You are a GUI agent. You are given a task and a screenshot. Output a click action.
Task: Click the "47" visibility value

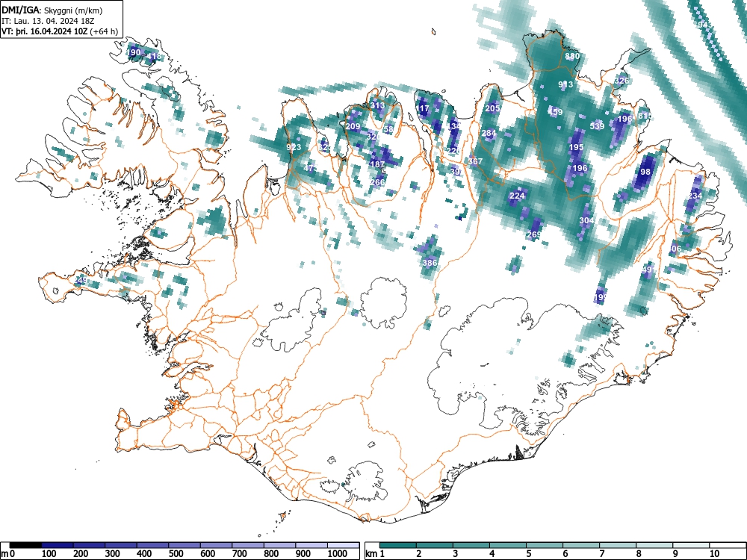(x=309, y=168)
